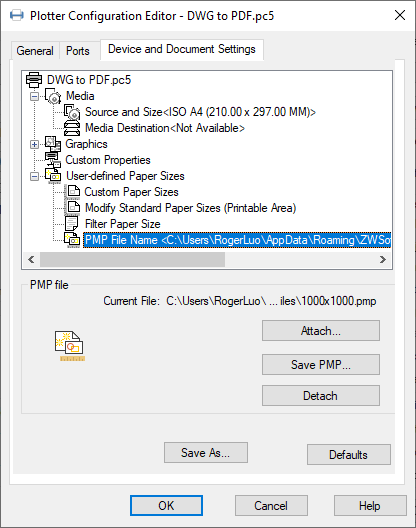Click the Save As... button
The height and width of the screenshot is (528, 416).
coord(206,453)
